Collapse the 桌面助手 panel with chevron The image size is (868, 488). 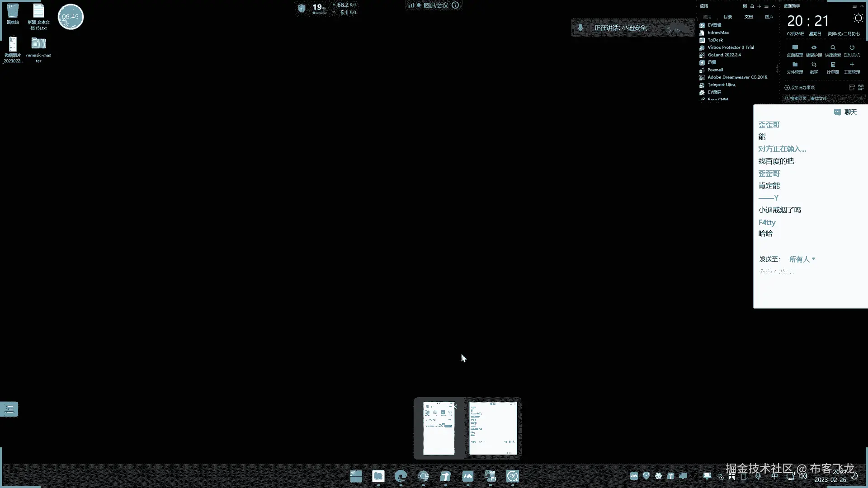862,6
